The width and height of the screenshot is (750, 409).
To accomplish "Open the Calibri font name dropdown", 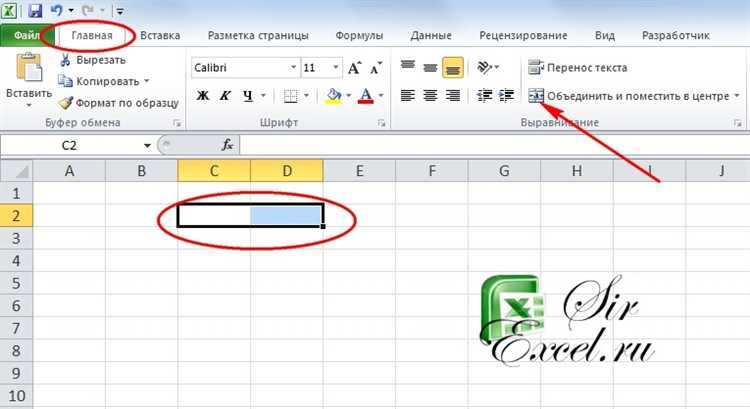I will coord(294,67).
